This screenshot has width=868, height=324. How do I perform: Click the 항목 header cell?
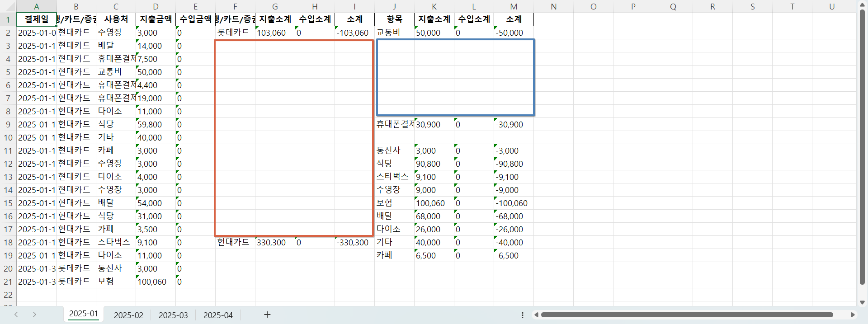[x=394, y=19]
